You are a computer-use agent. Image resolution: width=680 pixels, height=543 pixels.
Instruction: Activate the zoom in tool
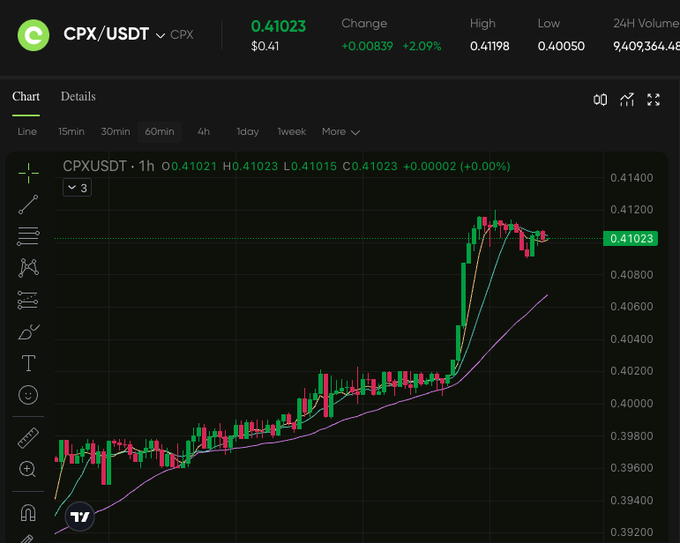(28, 469)
